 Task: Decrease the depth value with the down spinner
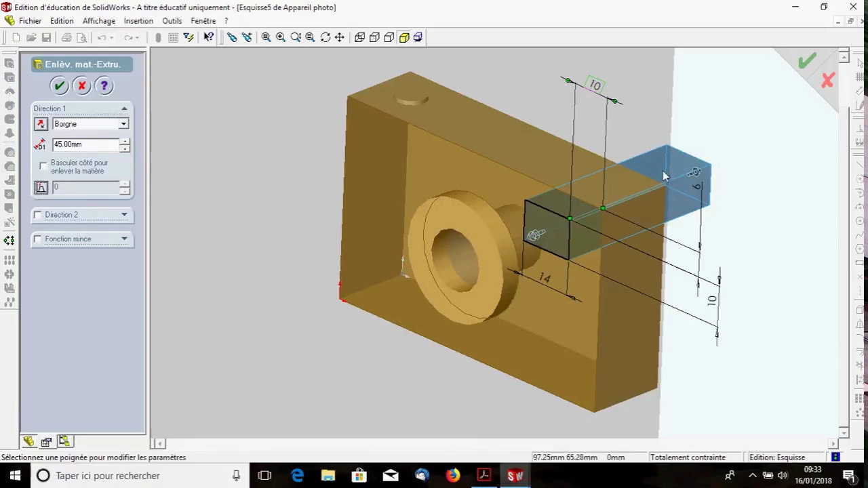[124, 148]
